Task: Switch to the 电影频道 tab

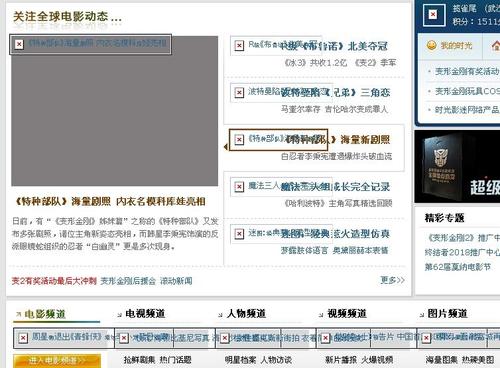Action: point(45,314)
